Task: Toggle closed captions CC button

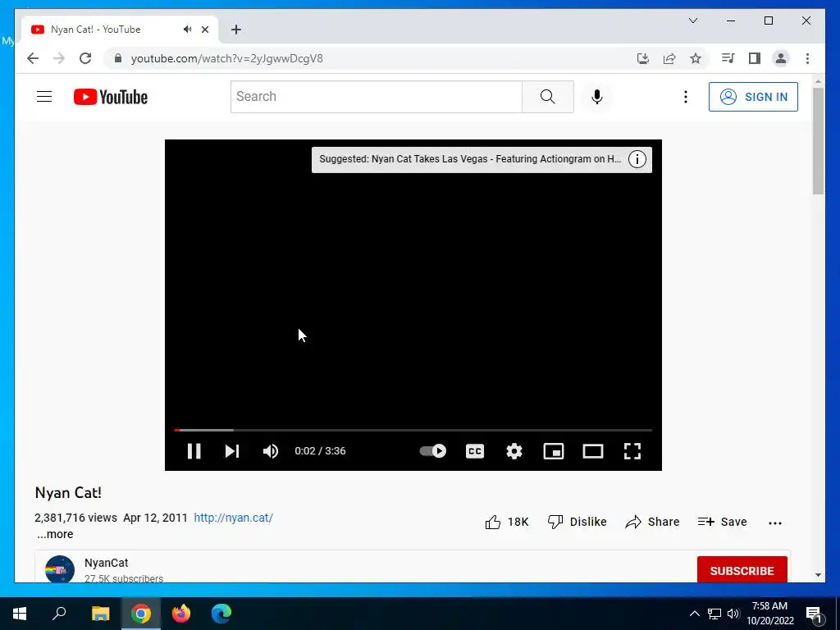Action: click(475, 451)
